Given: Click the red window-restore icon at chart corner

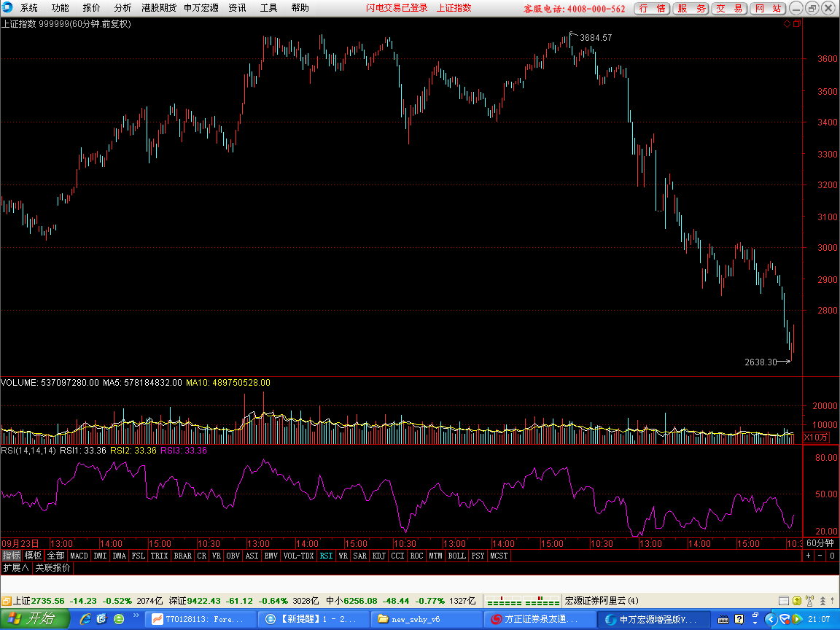Looking at the screenshot, I should (797, 23).
